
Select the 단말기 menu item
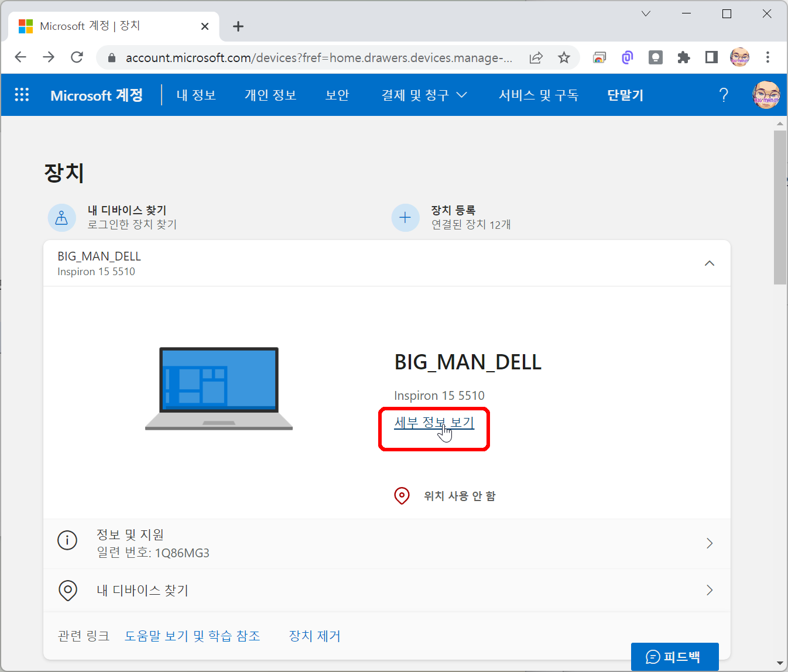pos(625,95)
